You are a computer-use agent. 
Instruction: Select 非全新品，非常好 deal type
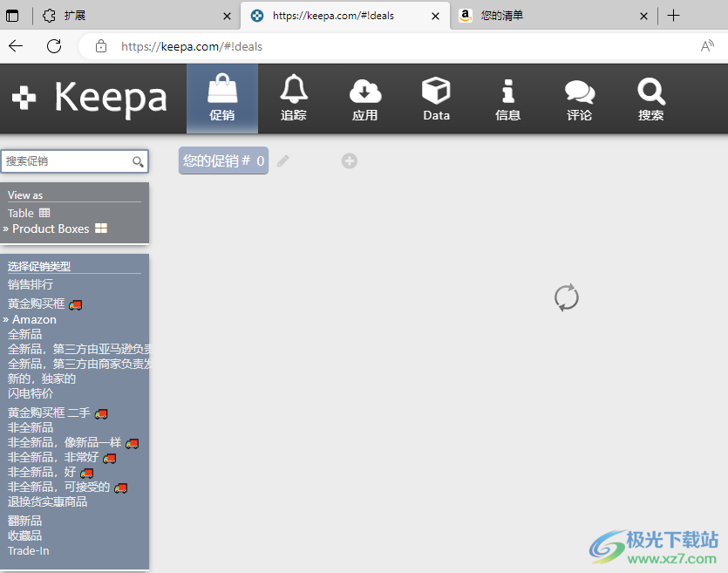coord(62,457)
